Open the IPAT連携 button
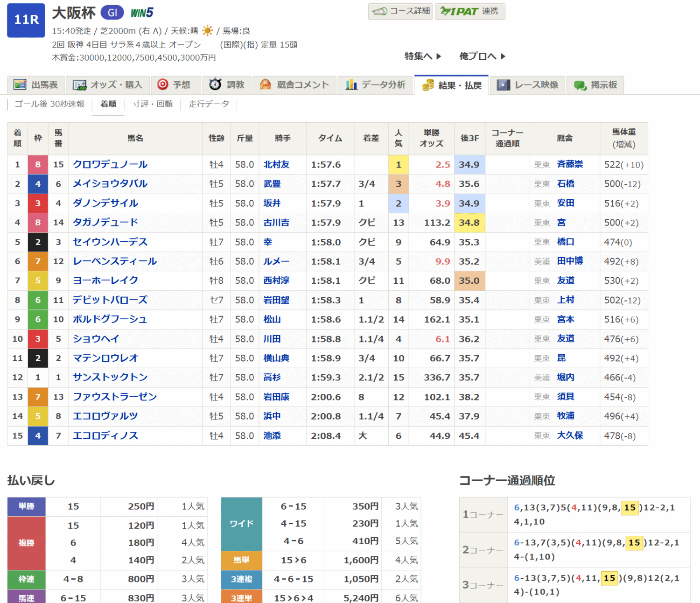 click(x=469, y=11)
